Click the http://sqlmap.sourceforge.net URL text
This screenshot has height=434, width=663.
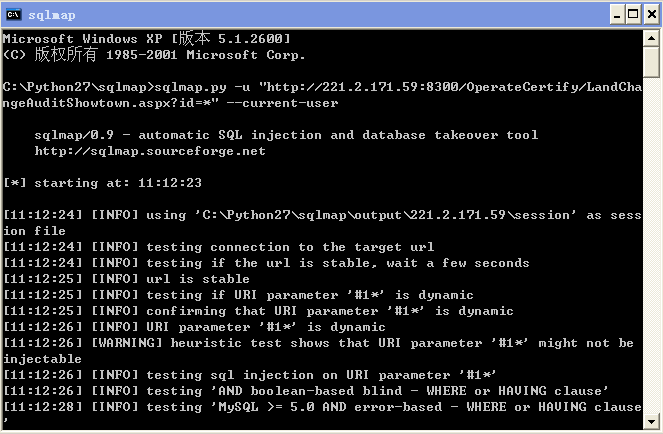pyautogui.click(x=150, y=151)
